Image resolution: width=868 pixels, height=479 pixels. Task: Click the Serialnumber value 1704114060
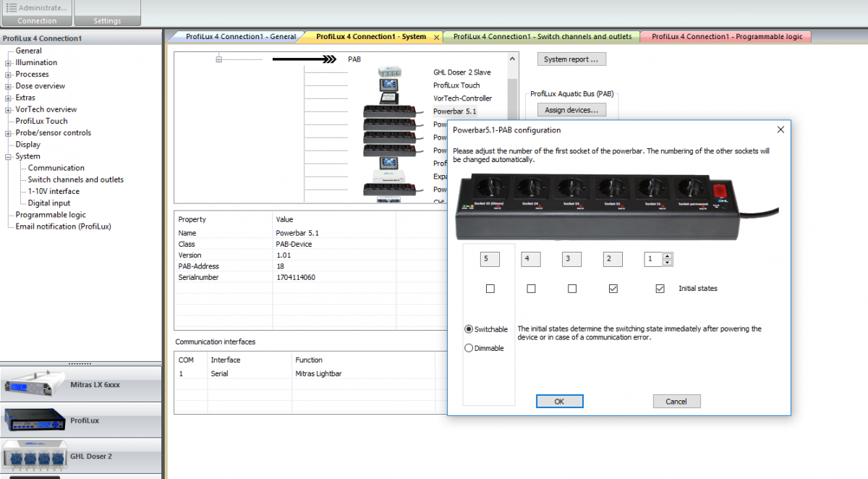[296, 277]
